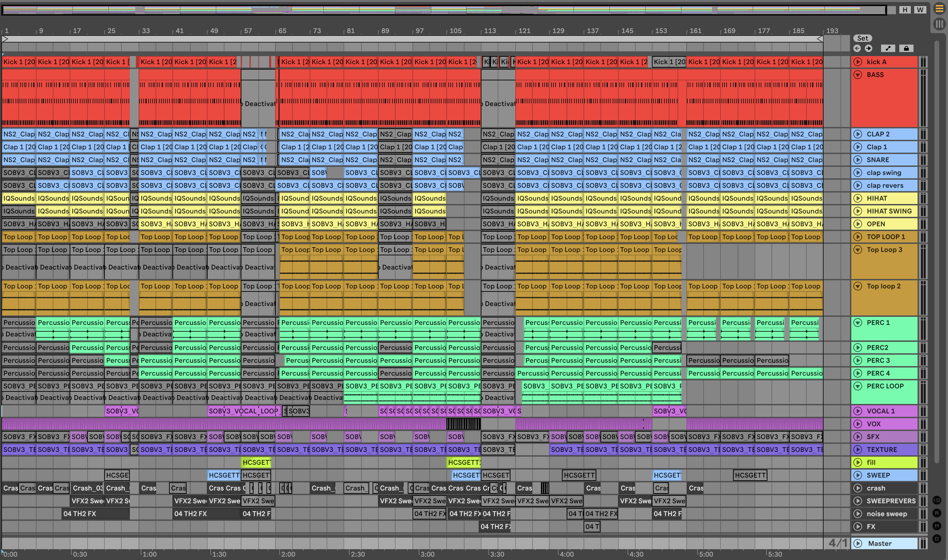Toggle the Returns R show/hide button
Image resolution: width=948 pixels, height=560 pixels.
coord(937,513)
